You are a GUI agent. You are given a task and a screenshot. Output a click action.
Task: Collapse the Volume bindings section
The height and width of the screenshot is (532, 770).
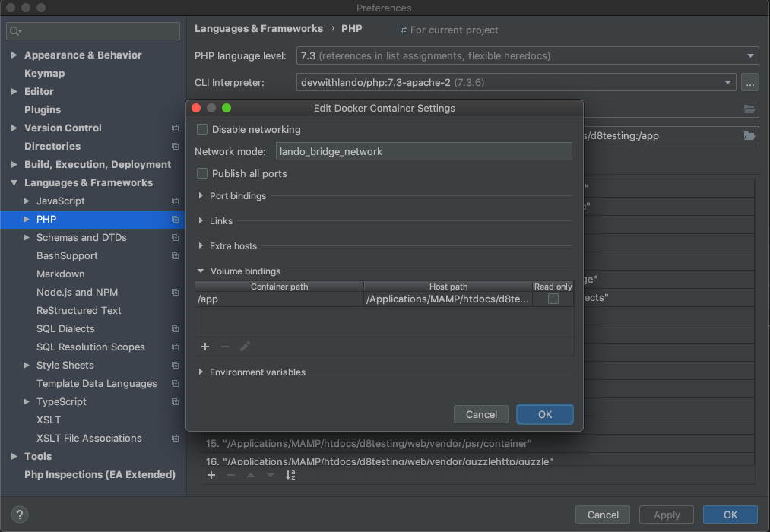click(x=201, y=271)
